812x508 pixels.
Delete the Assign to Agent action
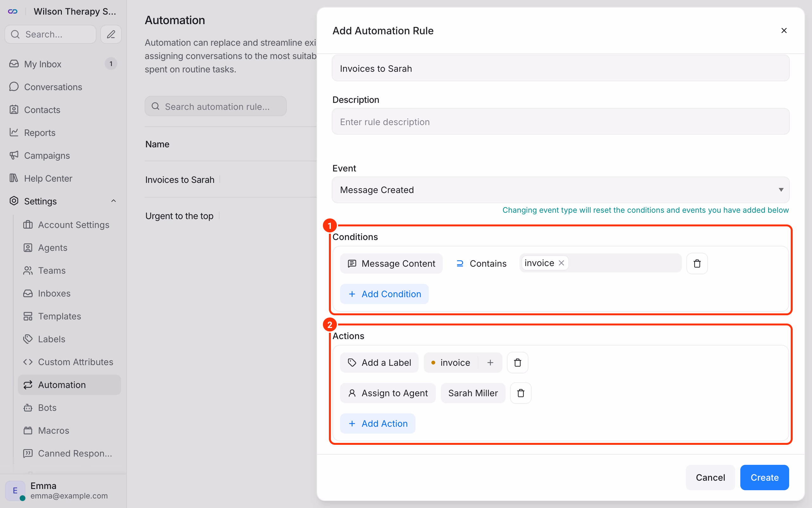[x=521, y=393]
